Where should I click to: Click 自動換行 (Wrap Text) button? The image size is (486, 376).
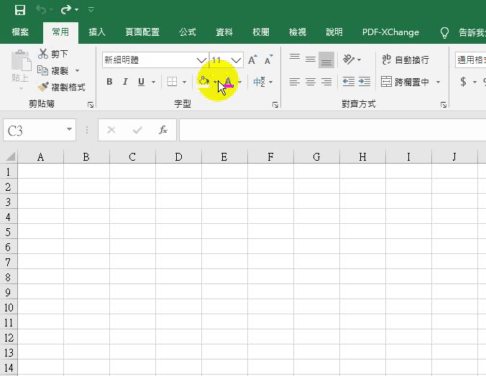click(405, 60)
